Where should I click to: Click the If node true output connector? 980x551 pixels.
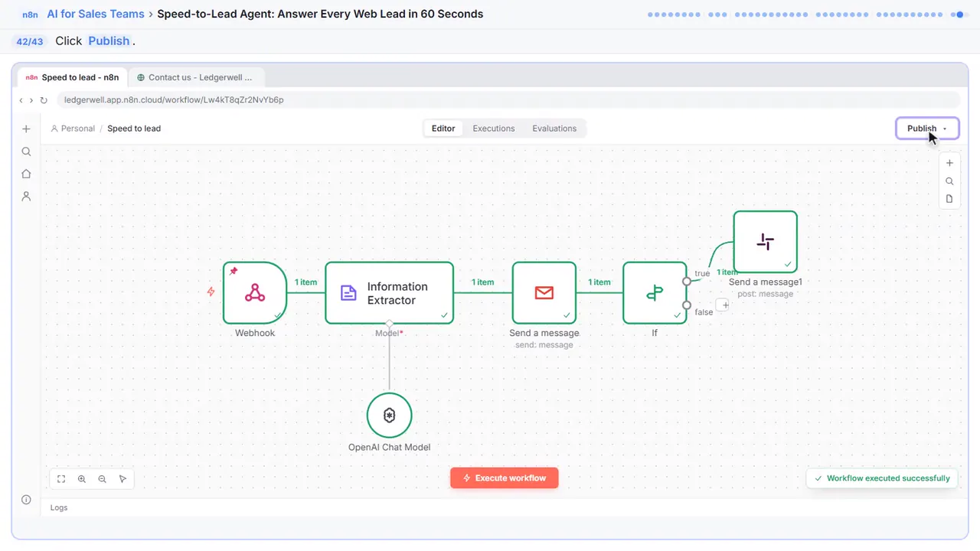(x=687, y=281)
